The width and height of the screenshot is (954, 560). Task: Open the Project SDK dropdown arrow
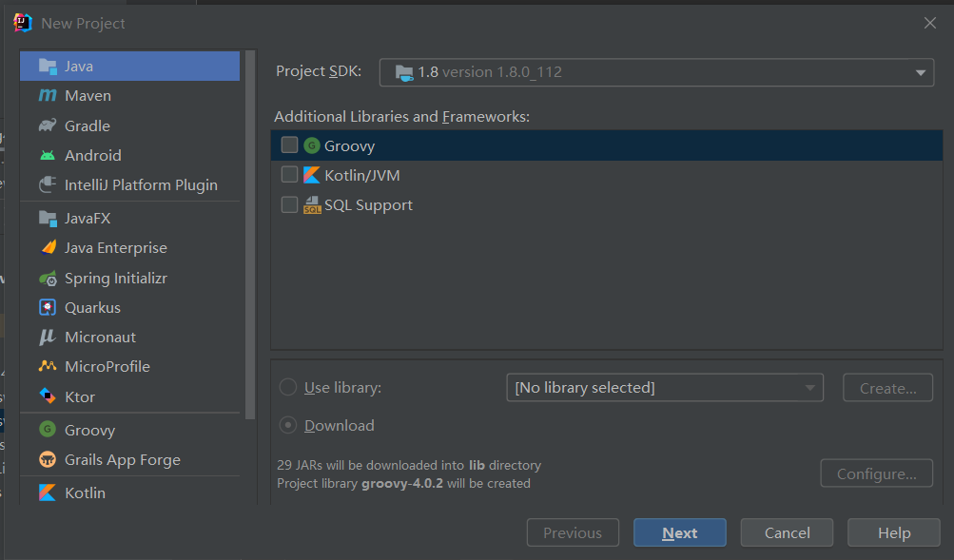click(x=920, y=73)
